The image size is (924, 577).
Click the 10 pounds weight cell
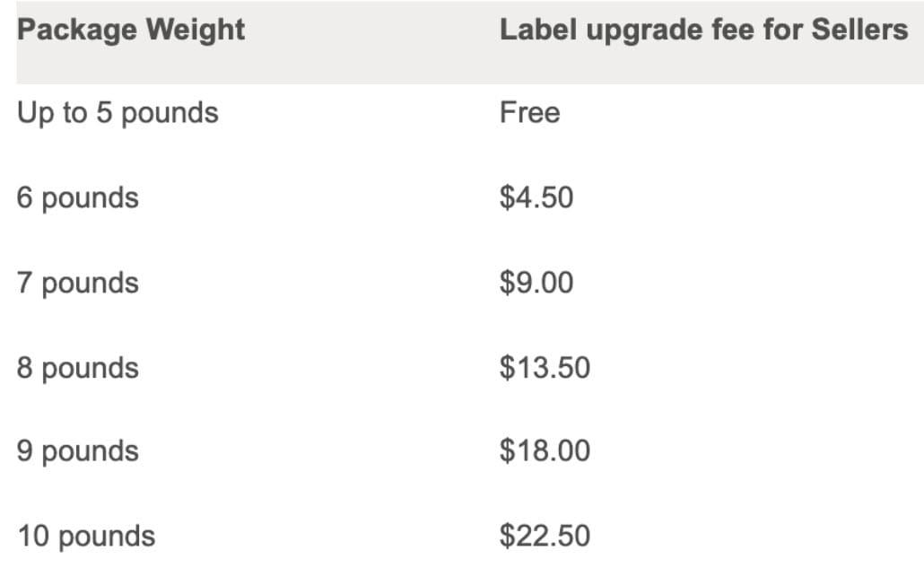(86, 537)
